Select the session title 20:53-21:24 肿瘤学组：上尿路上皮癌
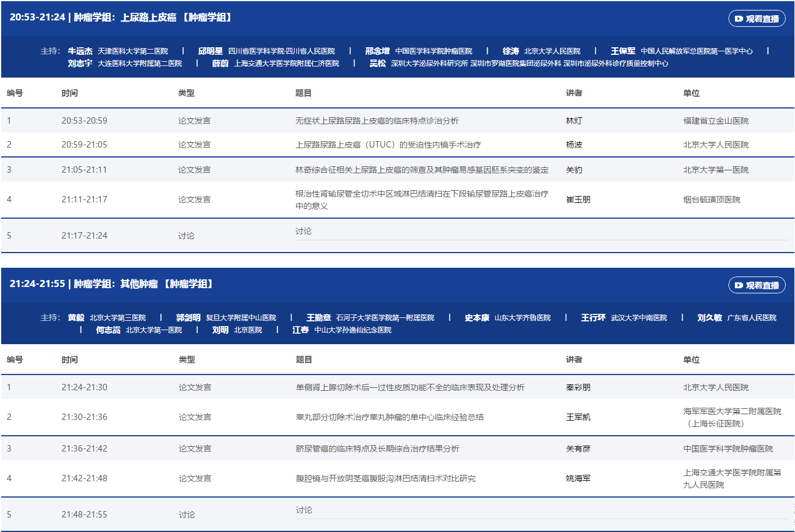 121,17
